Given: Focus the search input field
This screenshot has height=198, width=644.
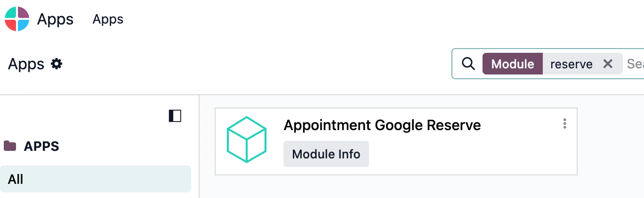Looking at the screenshot, I should (x=635, y=64).
